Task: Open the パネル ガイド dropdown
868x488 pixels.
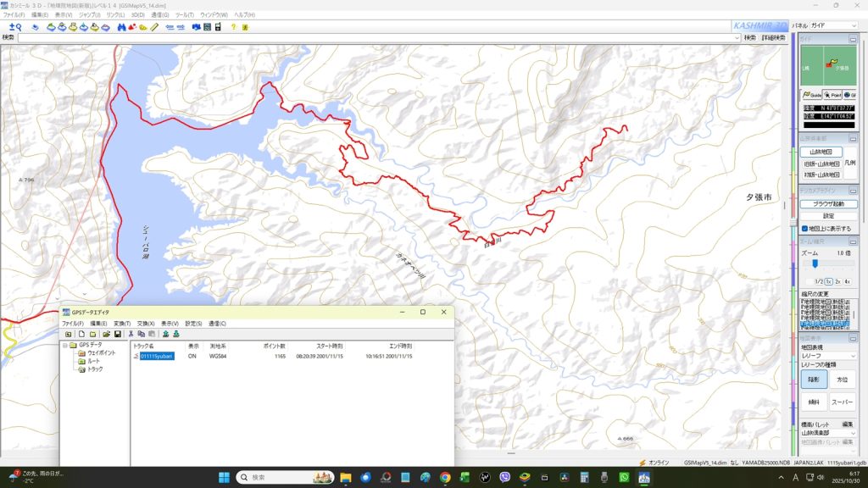Action: coord(833,26)
